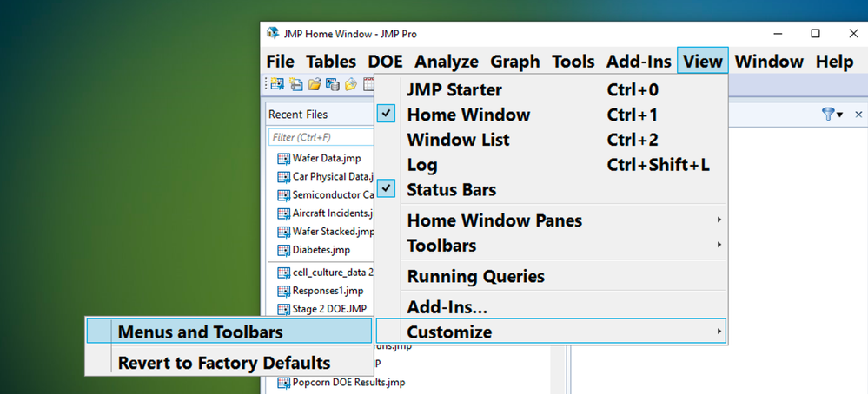Click the New Data Table toolbar icon
This screenshot has height=394, width=868.
[277, 84]
